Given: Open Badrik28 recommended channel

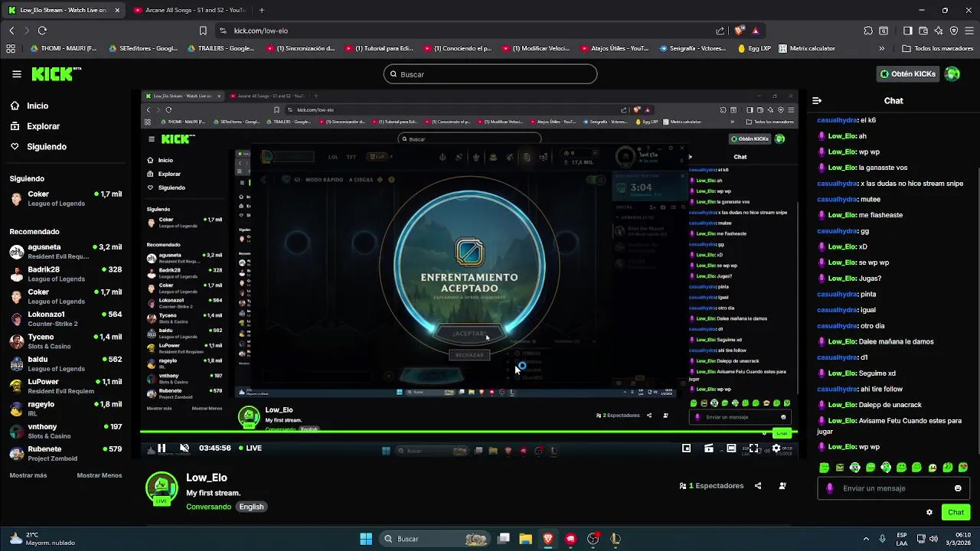Looking at the screenshot, I should 65,274.
